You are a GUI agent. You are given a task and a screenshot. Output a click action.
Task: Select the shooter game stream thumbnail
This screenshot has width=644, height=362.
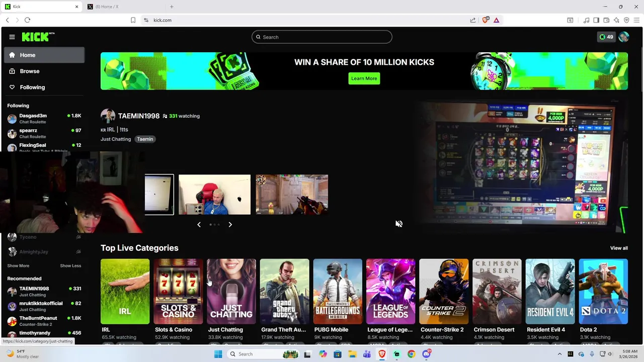coord(292,195)
